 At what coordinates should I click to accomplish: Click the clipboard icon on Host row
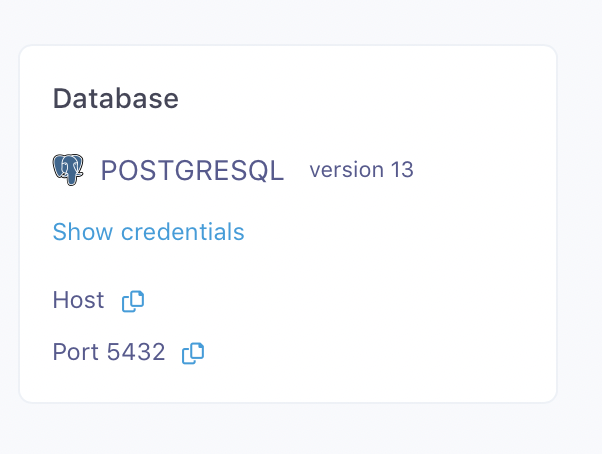[x=133, y=300]
